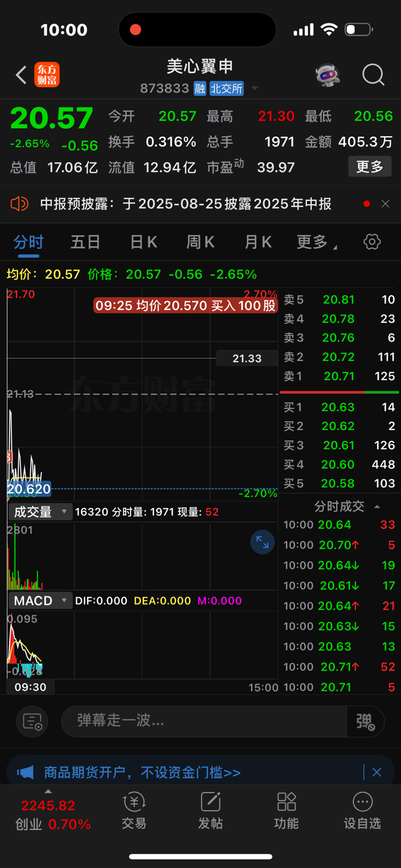401x868 pixels.
Task: Tap the 更多 button for quote details
Action: click(370, 167)
